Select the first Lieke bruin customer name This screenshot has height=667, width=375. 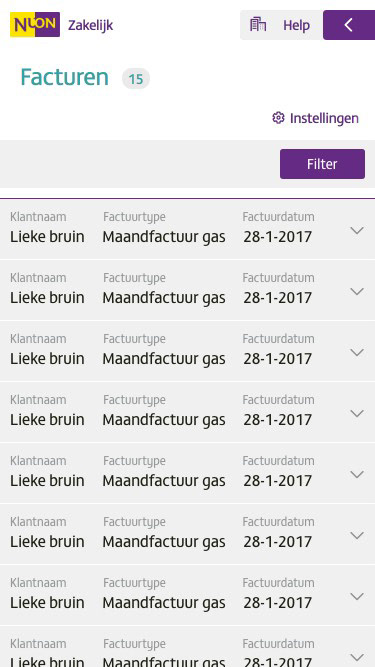coord(47,237)
